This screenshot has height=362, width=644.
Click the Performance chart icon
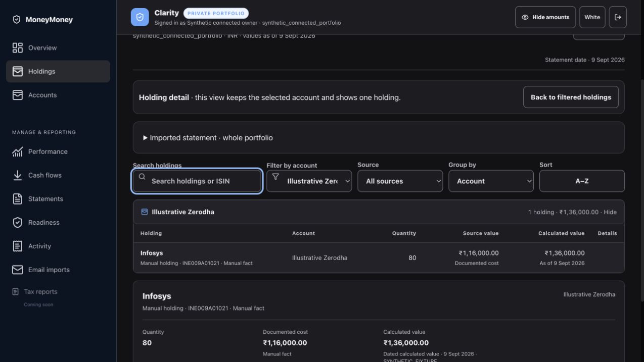(18, 151)
